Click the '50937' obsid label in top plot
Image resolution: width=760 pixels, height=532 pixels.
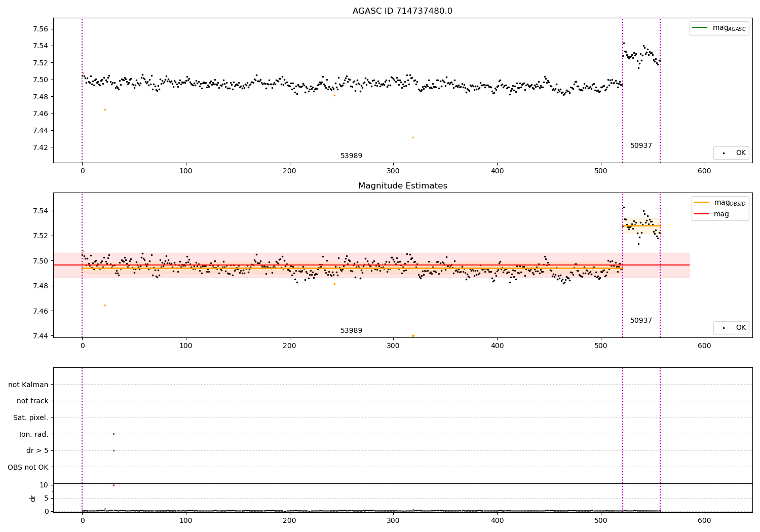pyautogui.click(x=641, y=146)
